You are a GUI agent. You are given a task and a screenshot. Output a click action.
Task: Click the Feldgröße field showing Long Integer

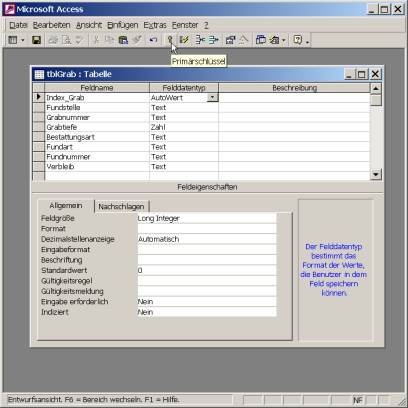click(207, 218)
